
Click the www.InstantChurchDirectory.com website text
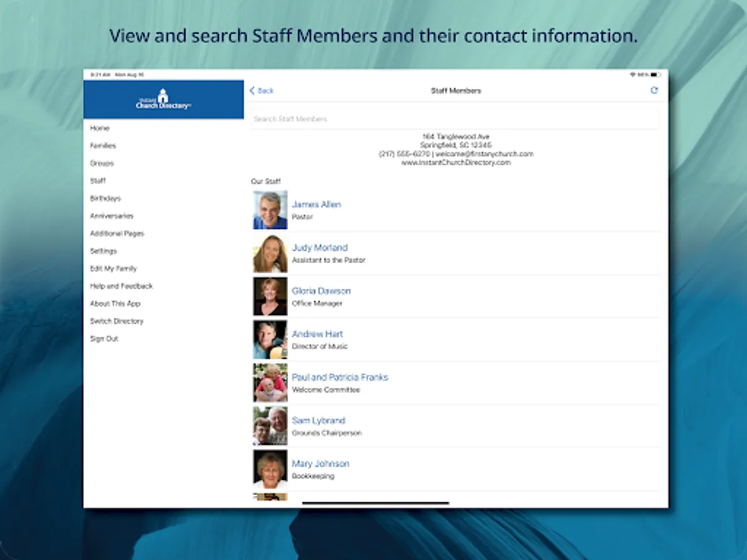pos(456,162)
